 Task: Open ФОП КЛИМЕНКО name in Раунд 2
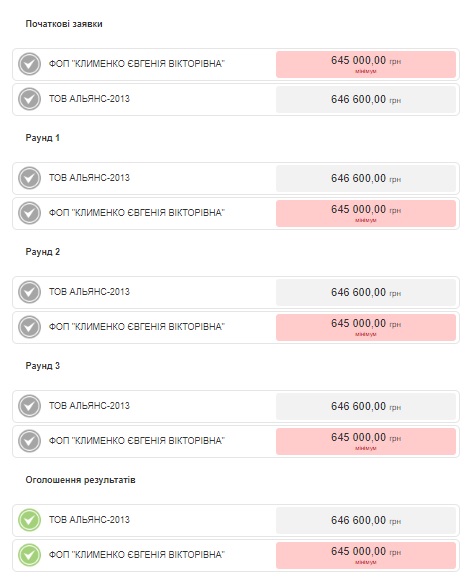137,327
